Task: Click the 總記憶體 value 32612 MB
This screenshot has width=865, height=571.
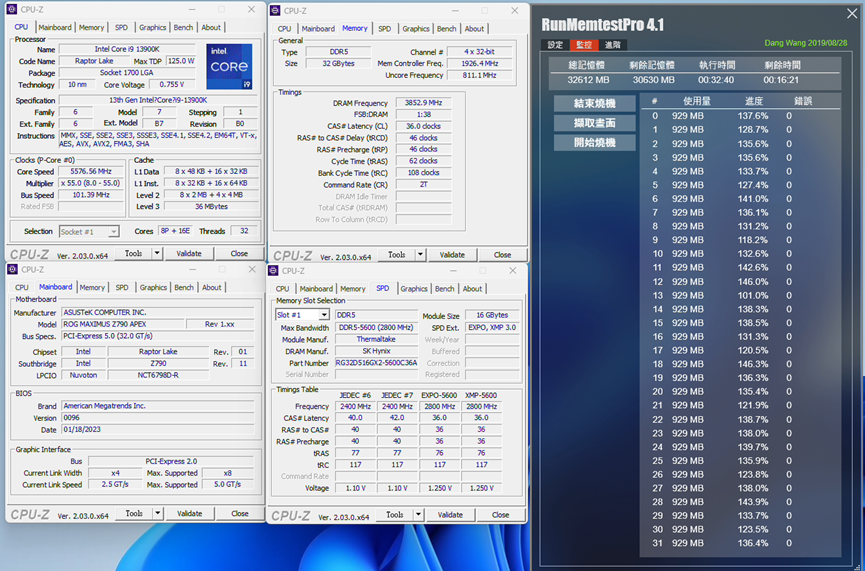Action: tap(588, 80)
